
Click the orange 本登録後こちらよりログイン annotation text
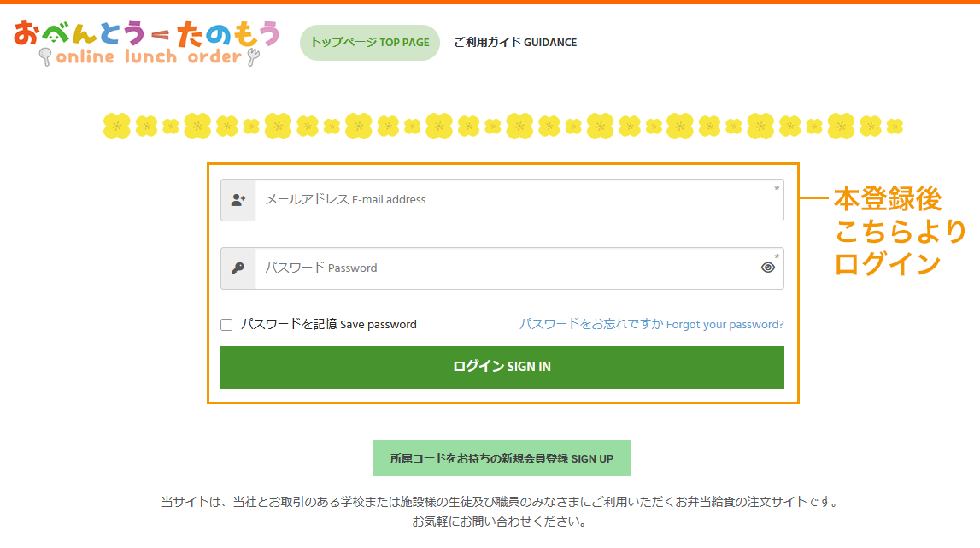(899, 232)
